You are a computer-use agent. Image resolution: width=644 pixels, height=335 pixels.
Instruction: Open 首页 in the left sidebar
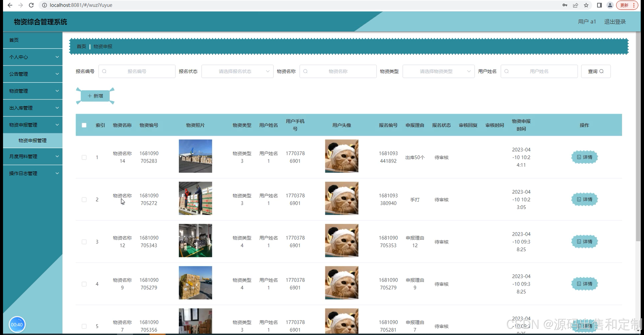pos(33,40)
